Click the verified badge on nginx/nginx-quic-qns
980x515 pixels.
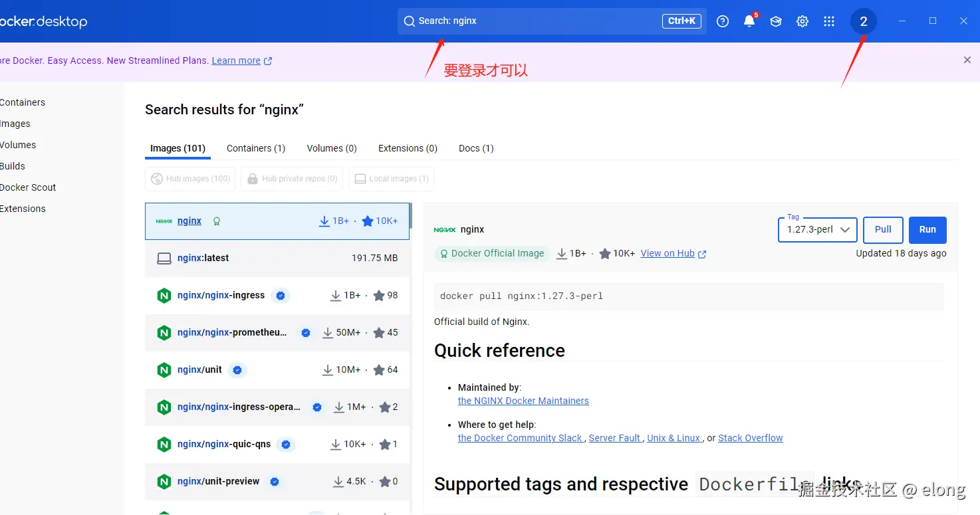286,445
